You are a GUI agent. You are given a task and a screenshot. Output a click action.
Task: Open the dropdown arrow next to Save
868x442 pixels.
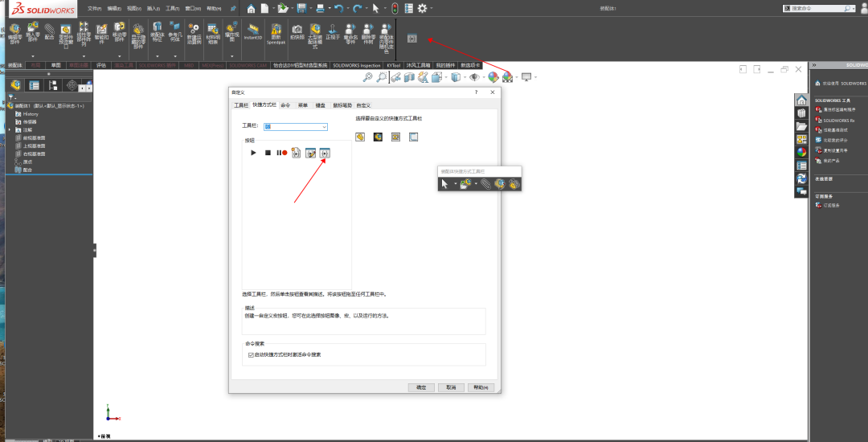(x=310, y=8)
